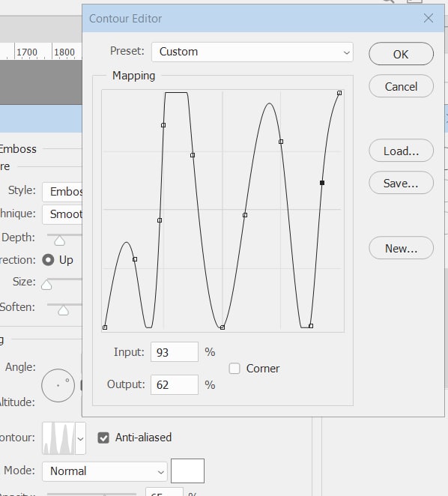Click the bottom-left curve anchor point
This screenshot has width=448, height=496.
tap(105, 327)
